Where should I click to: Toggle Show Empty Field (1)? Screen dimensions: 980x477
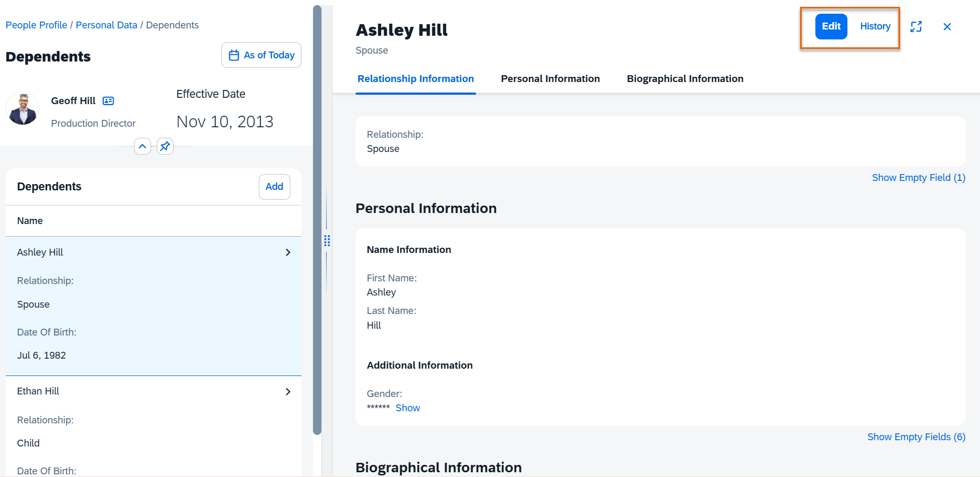coord(918,178)
